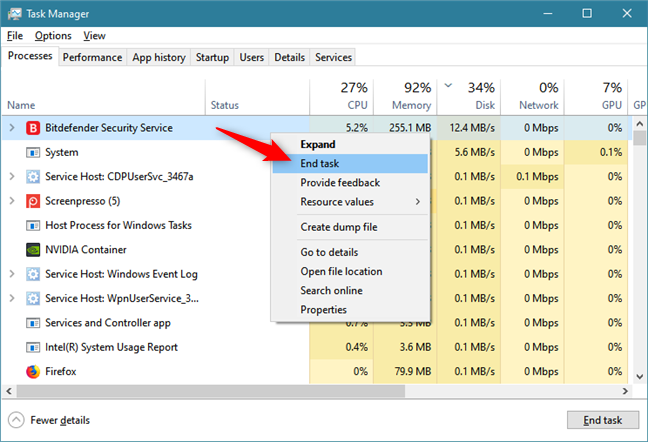Screen dimensions: 648x442
Task: Switch to the Performance tab
Action: tap(92, 57)
